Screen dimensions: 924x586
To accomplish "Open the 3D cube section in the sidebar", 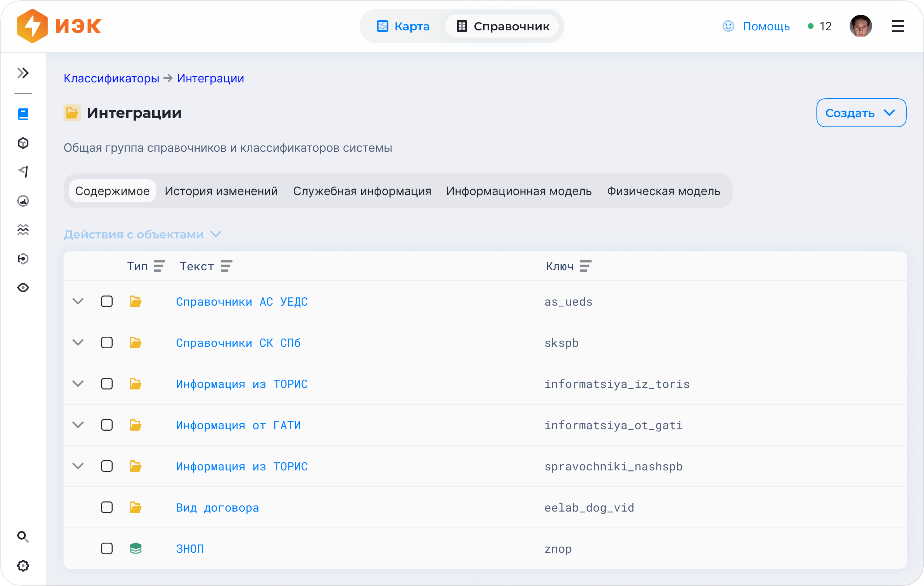I will [23, 143].
